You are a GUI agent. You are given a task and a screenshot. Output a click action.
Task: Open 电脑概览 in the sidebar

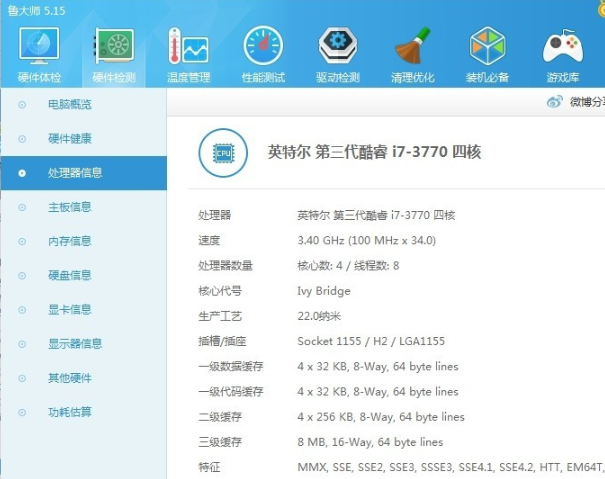[x=69, y=104]
